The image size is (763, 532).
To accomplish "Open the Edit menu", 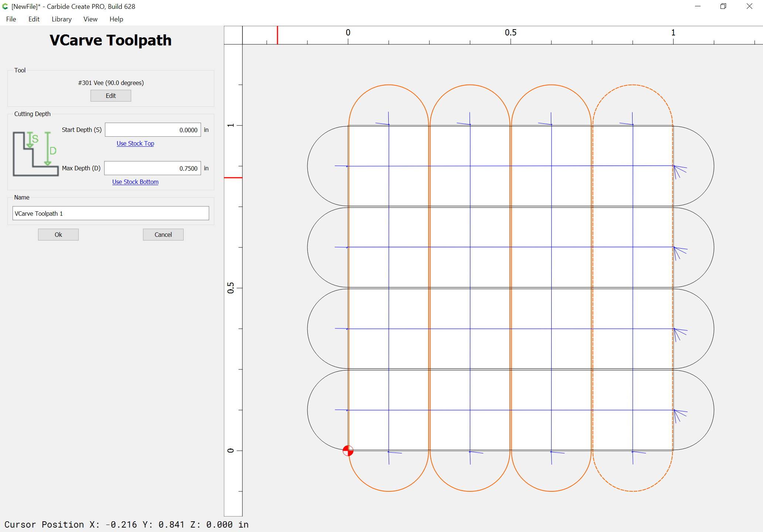I will pos(34,19).
